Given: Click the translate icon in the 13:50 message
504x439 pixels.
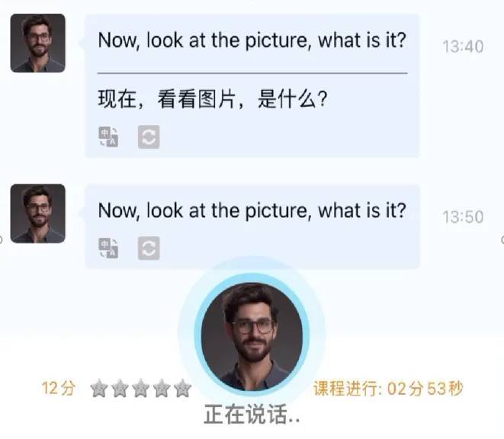Looking at the screenshot, I should tap(108, 248).
